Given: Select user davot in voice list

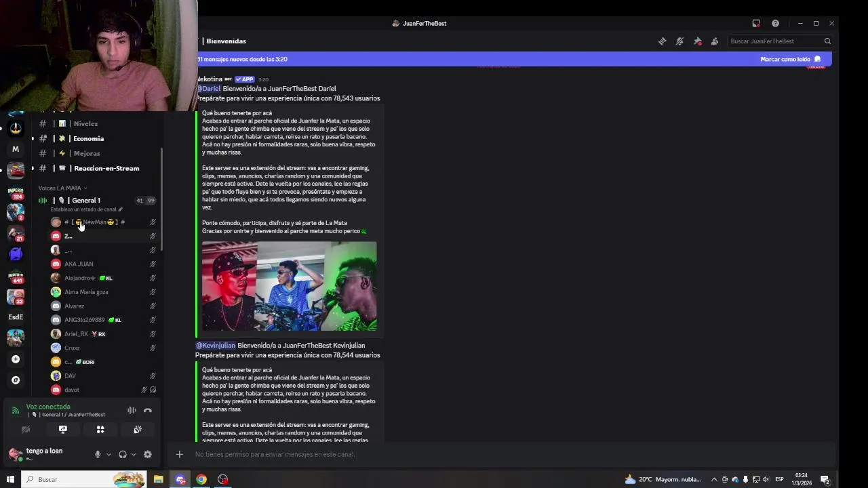Looking at the screenshot, I should pyautogui.click(x=104, y=390).
